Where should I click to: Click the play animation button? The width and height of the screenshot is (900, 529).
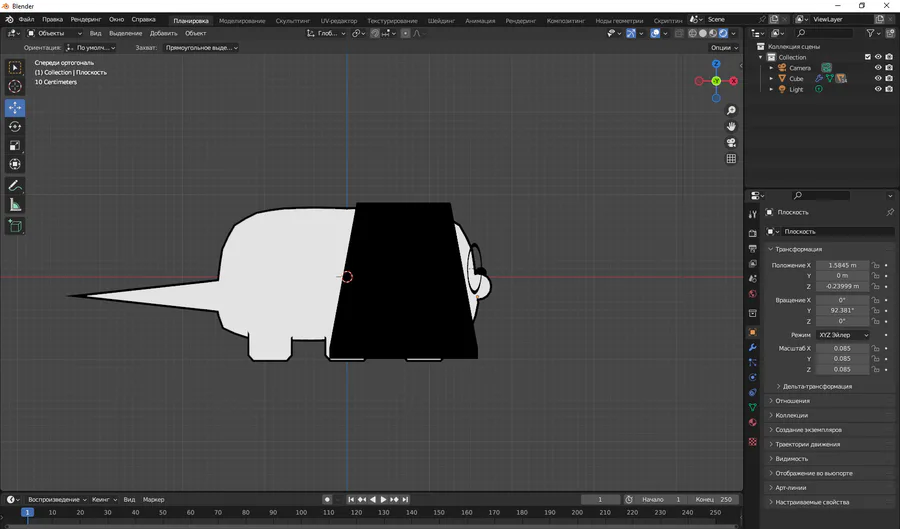tap(383, 500)
